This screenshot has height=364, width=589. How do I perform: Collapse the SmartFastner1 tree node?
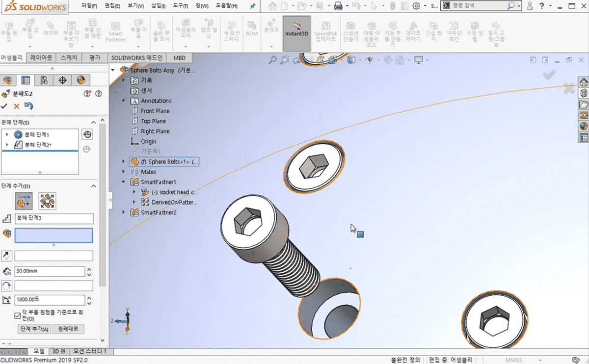point(124,182)
